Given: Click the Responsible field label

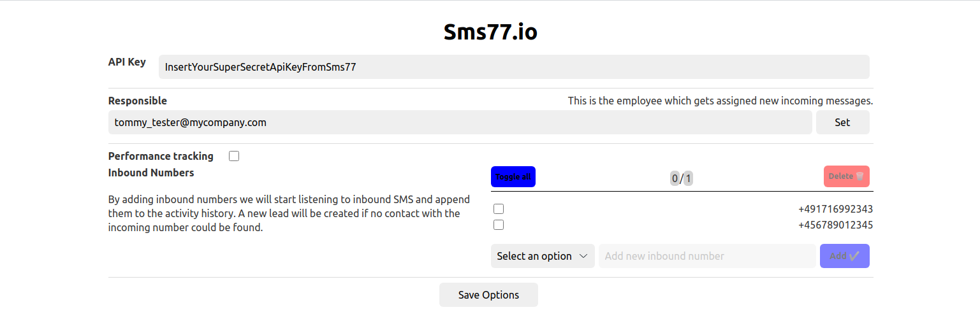Looking at the screenshot, I should click(138, 101).
